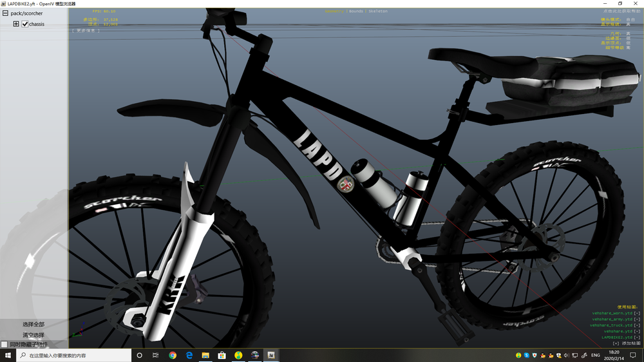
Task: Open the 更多信息 more info link
Action: pyautogui.click(x=86, y=30)
